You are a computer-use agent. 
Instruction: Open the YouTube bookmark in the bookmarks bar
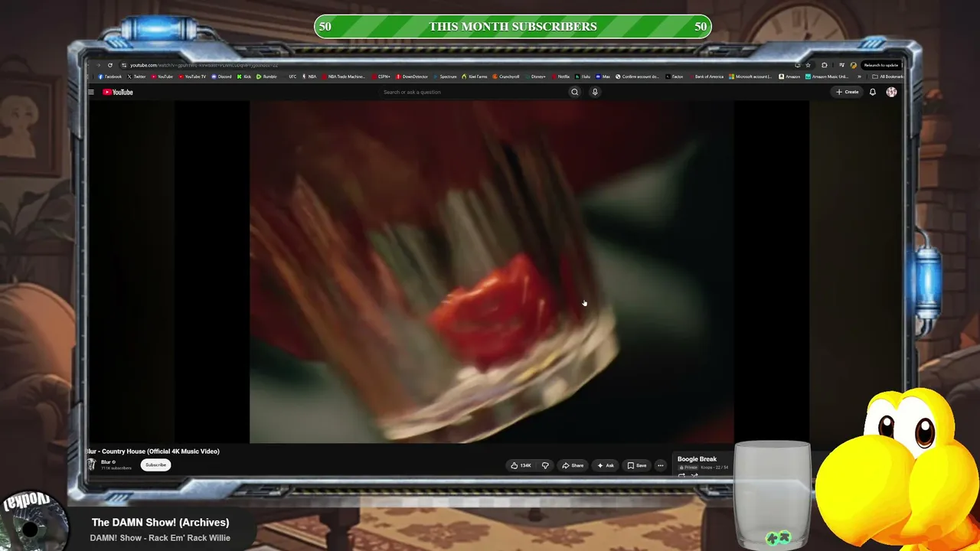point(162,77)
